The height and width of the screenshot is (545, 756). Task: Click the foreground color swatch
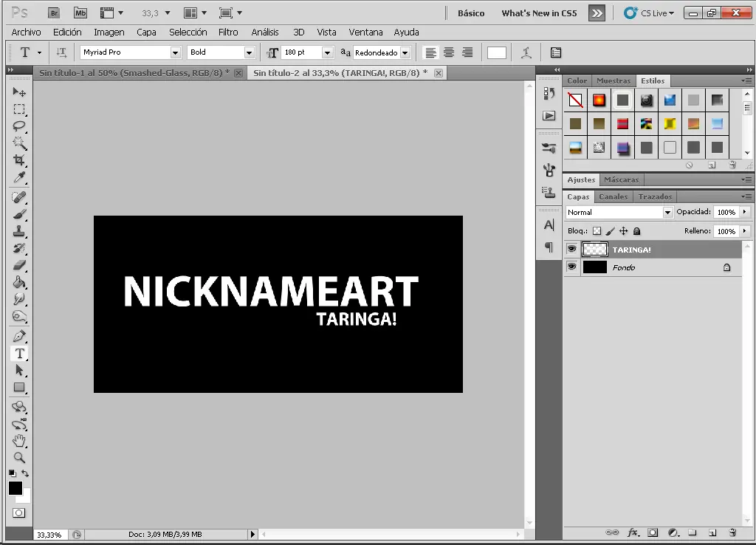point(15,488)
